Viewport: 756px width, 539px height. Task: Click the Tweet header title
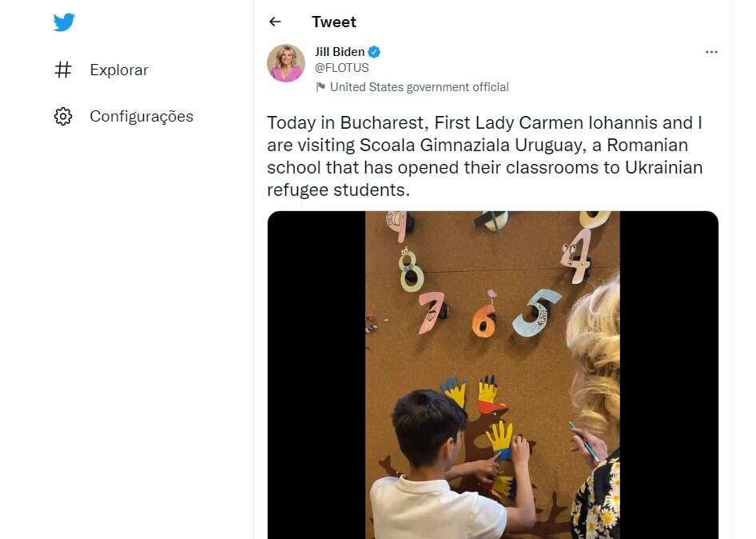click(334, 22)
